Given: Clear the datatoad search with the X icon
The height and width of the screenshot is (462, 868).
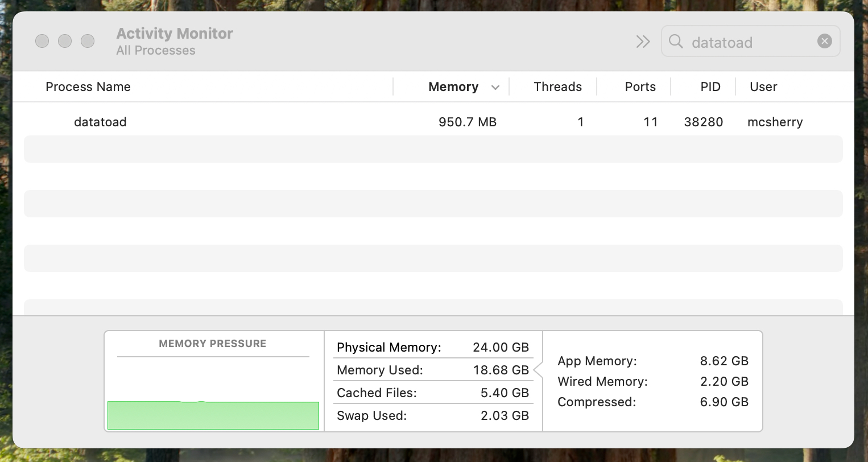Looking at the screenshot, I should click(824, 41).
